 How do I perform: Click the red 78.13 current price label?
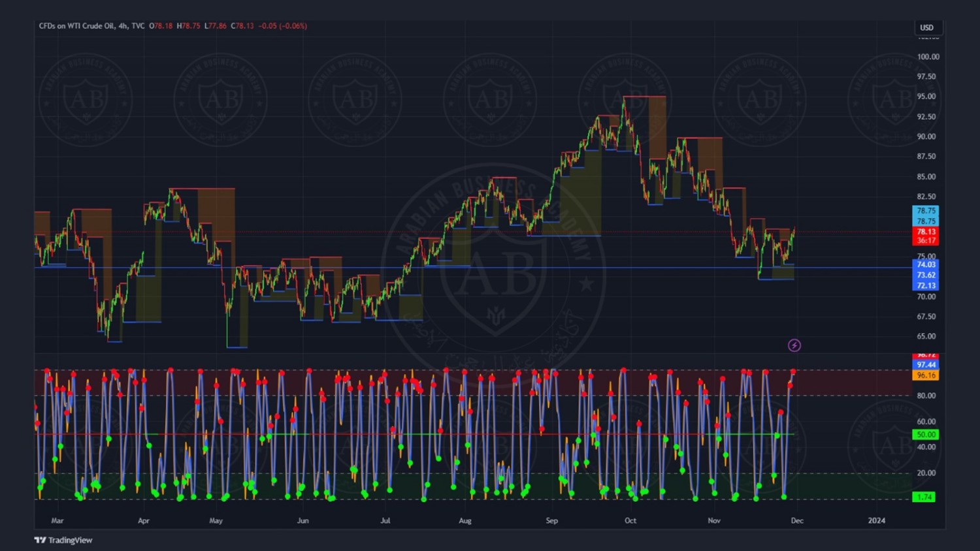(925, 232)
